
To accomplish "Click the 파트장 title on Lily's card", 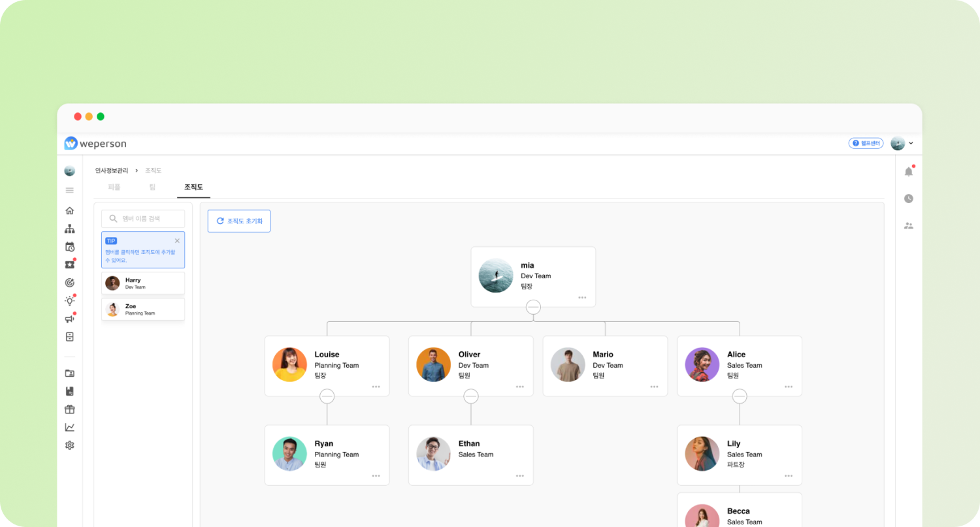I will (736, 465).
